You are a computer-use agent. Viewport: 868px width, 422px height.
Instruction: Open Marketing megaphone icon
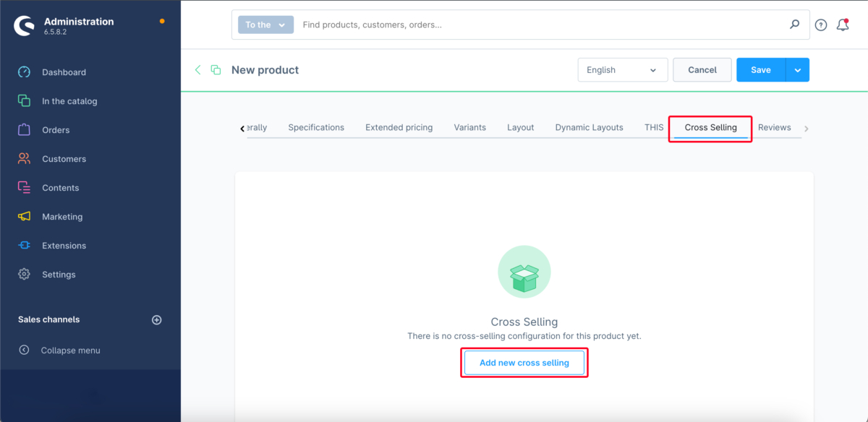(x=25, y=217)
